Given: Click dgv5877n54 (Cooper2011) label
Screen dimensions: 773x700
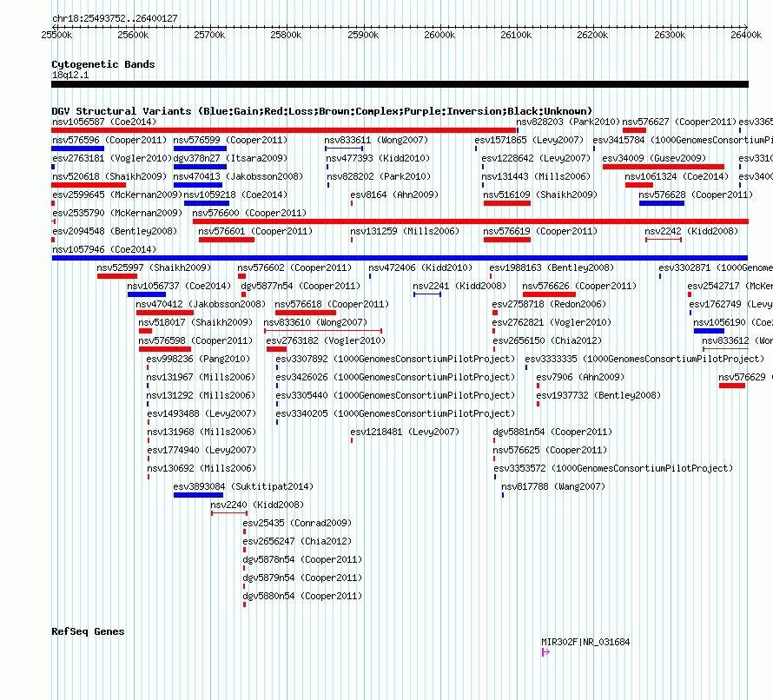Looking at the screenshot, I should tap(301, 286).
